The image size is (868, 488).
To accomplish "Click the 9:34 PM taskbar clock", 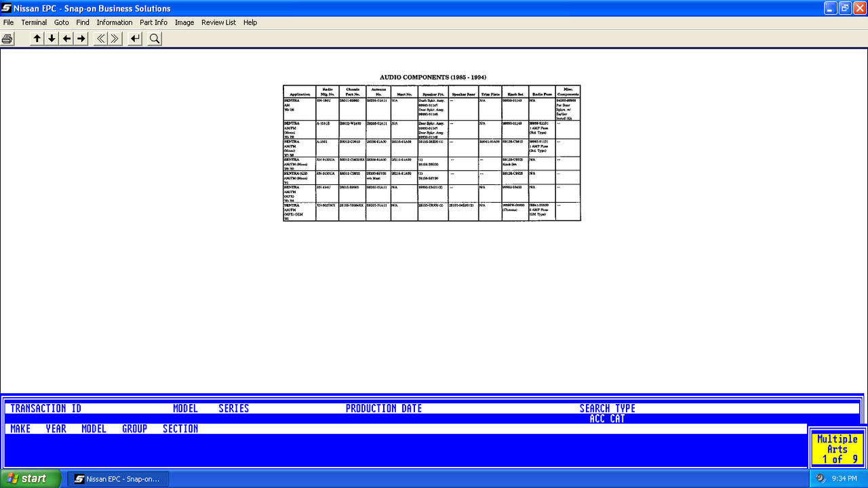I will point(844,479).
